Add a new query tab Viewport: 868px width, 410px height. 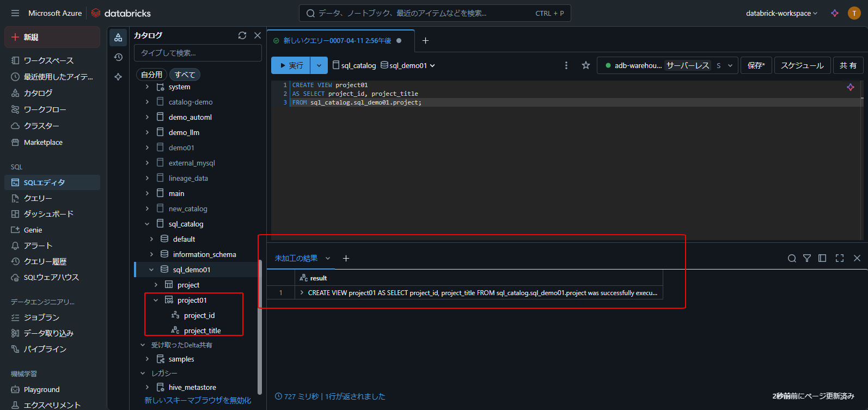pyautogui.click(x=426, y=41)
